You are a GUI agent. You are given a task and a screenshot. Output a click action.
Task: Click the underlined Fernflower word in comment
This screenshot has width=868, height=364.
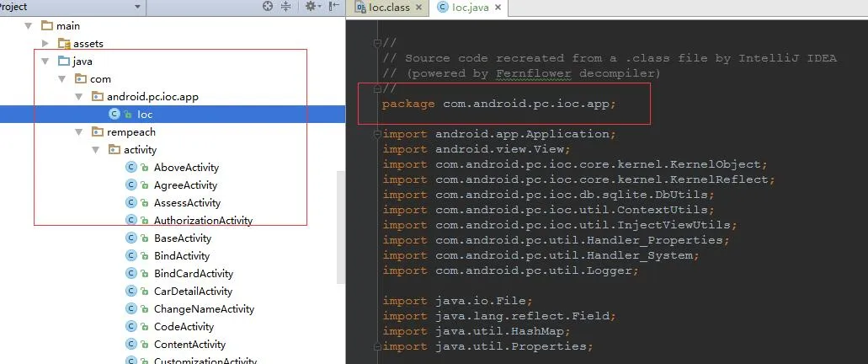tap(534, 73)
